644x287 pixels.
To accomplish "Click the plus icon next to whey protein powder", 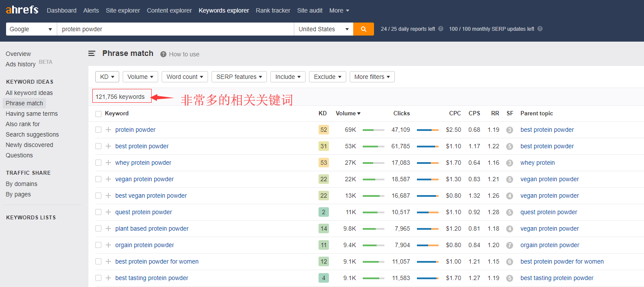I will [x=108, y=163].
